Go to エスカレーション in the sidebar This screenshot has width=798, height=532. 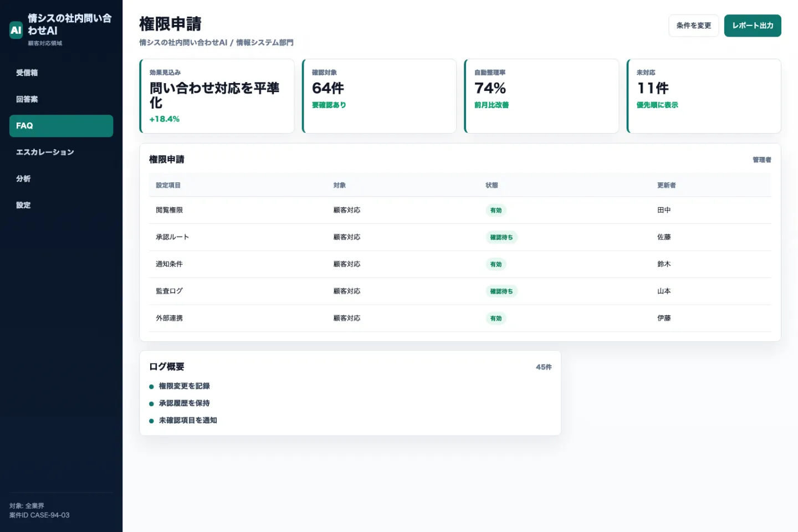click(61, 152)
